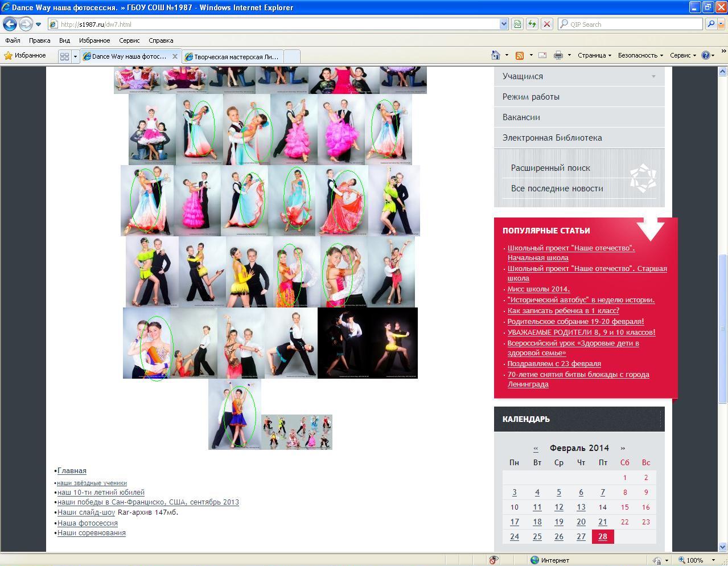Run search with the magnifier button
Screen dimensions: 728x566
click(x=710, y=24)
